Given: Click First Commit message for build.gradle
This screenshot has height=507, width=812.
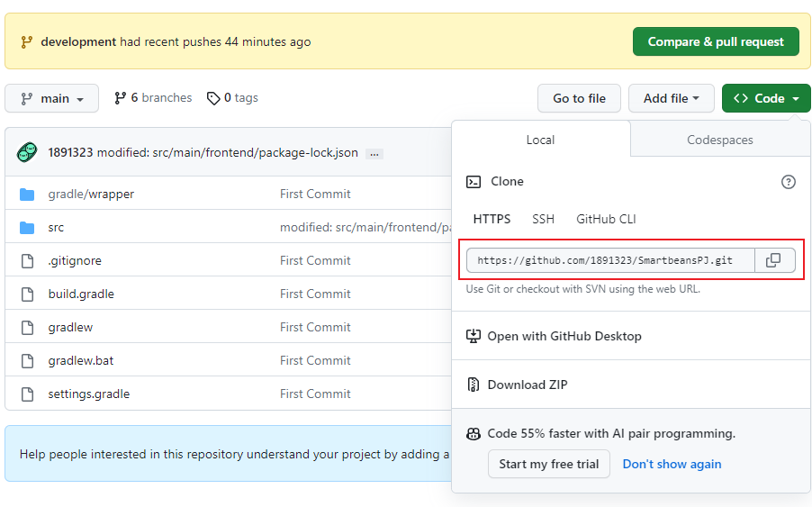Looking at the screenshot, I should (x=315, y=294).
